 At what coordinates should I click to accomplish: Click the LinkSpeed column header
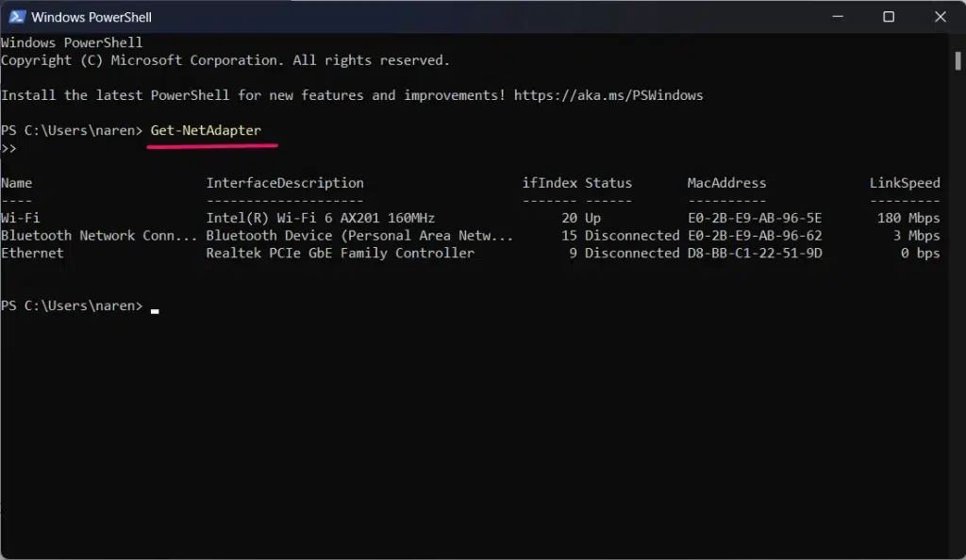pos(905,183)
